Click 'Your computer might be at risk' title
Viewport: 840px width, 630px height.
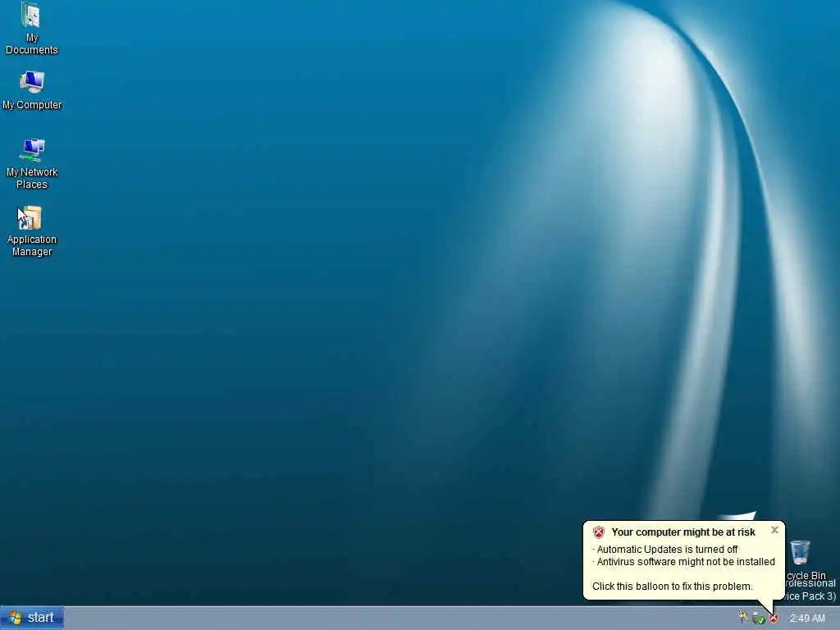683,532
